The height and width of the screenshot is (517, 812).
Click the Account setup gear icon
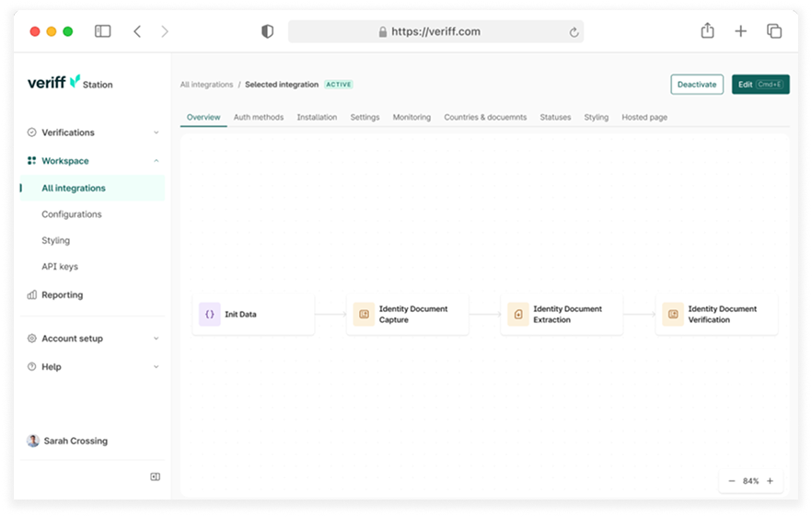point(31,338)
